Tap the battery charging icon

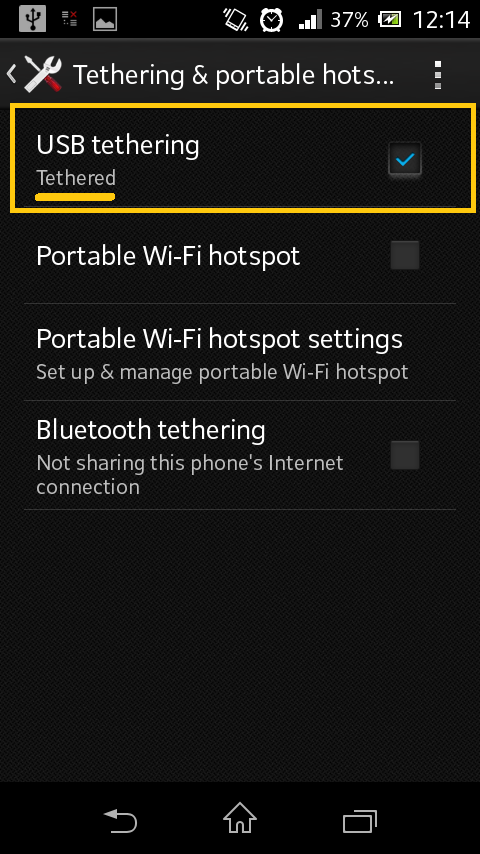pos(390,20)
